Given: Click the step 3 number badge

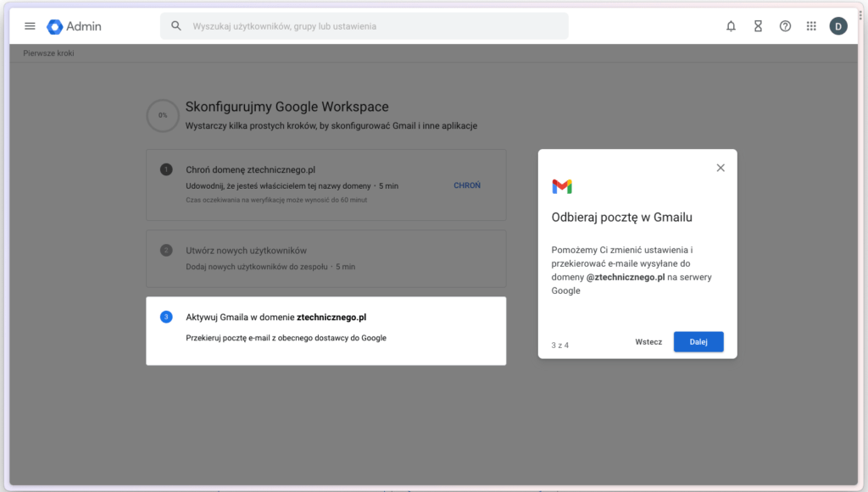Looking at the screenshot, I should (166, 317).
